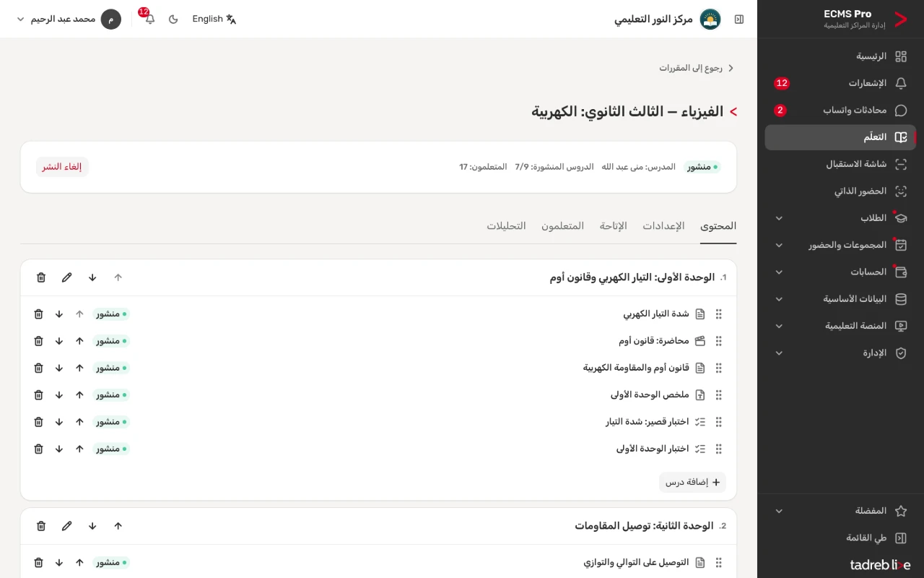Move unit الوحدة الثانية: توصيل المقاومات up
Viewport: 924px width, 578px height.
118,526
